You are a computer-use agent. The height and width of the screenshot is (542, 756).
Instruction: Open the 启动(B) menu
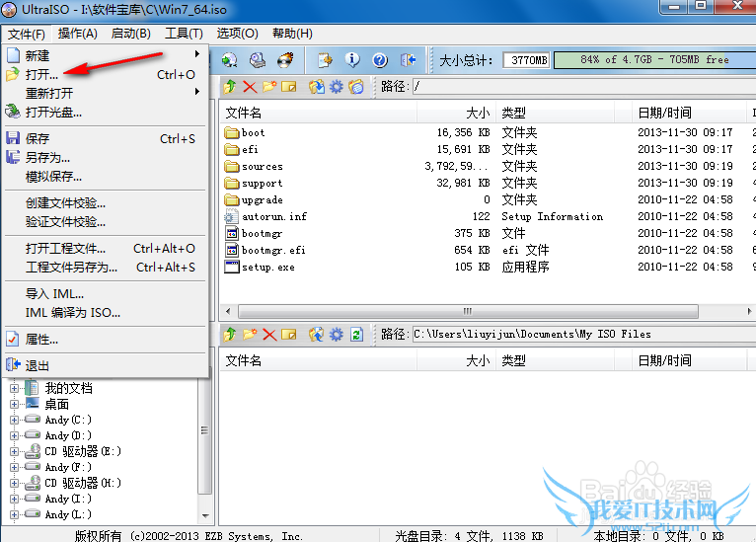pos(130,34)
